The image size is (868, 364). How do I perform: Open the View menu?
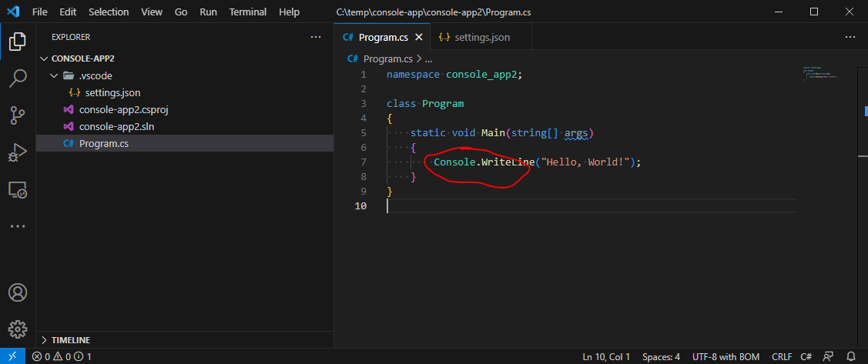coord(152,12)
